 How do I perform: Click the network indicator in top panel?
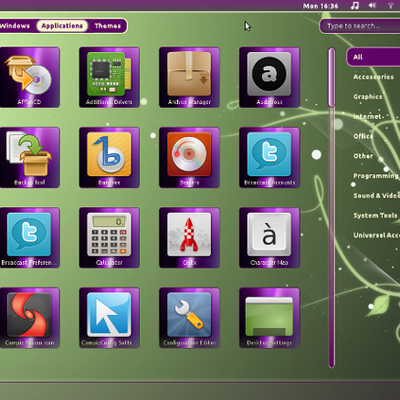tap(390, 6)
